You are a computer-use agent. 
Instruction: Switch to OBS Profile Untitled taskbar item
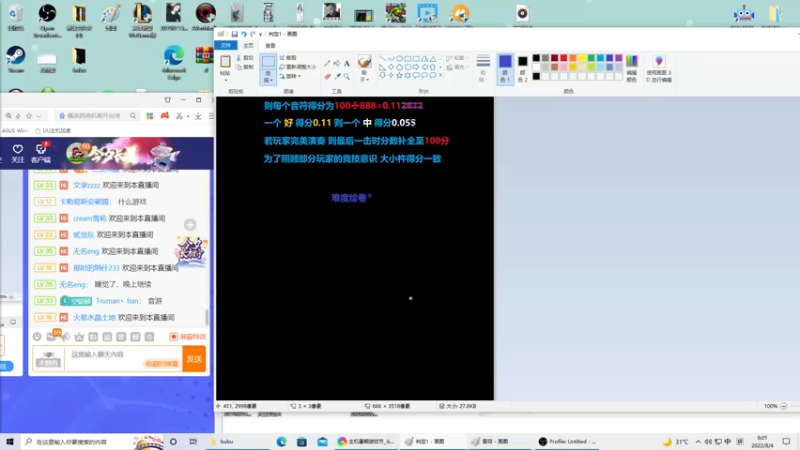tap(567, 442)
